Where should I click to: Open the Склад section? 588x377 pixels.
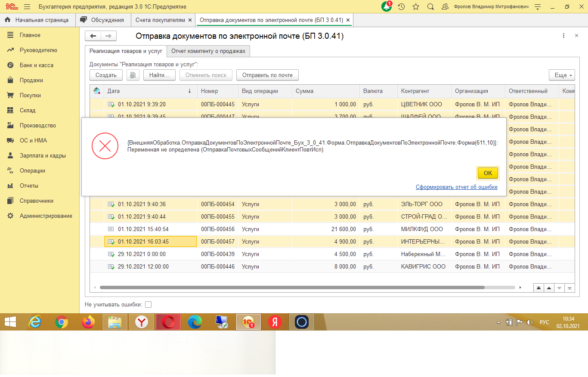point(28,110)
